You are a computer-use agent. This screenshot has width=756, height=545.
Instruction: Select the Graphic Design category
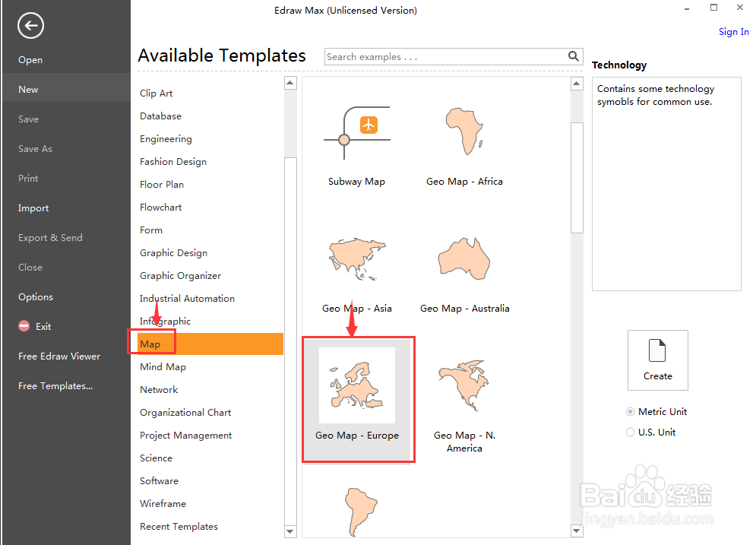(x=173, y=252)
